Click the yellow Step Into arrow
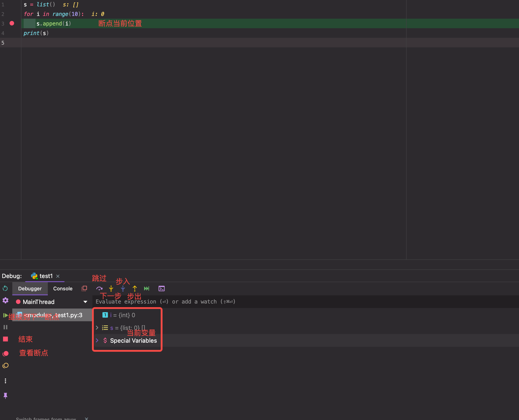 (x=111, y=288)
